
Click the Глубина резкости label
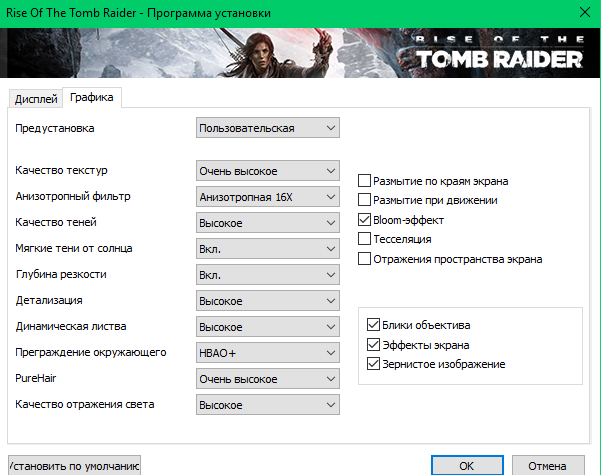click(61, 274)
